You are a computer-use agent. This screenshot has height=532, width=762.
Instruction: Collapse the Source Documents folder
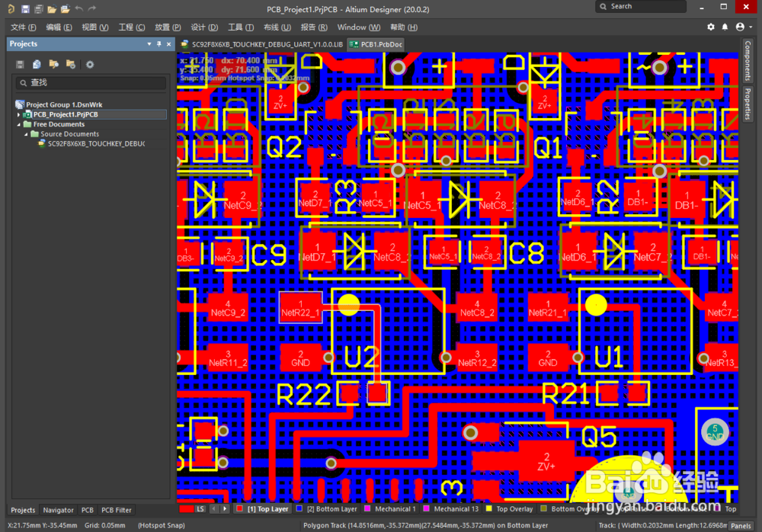[x=26, y=134]
